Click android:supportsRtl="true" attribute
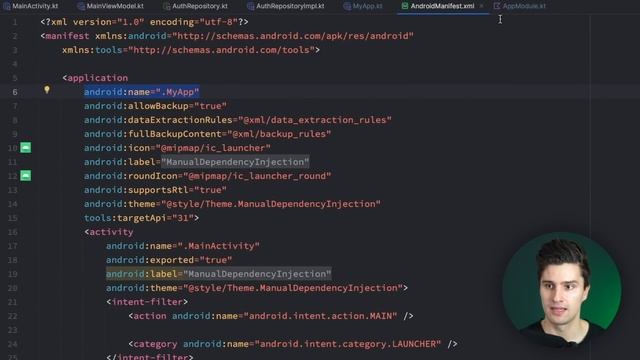Screen dimensions: 640x360 (155, 190)
